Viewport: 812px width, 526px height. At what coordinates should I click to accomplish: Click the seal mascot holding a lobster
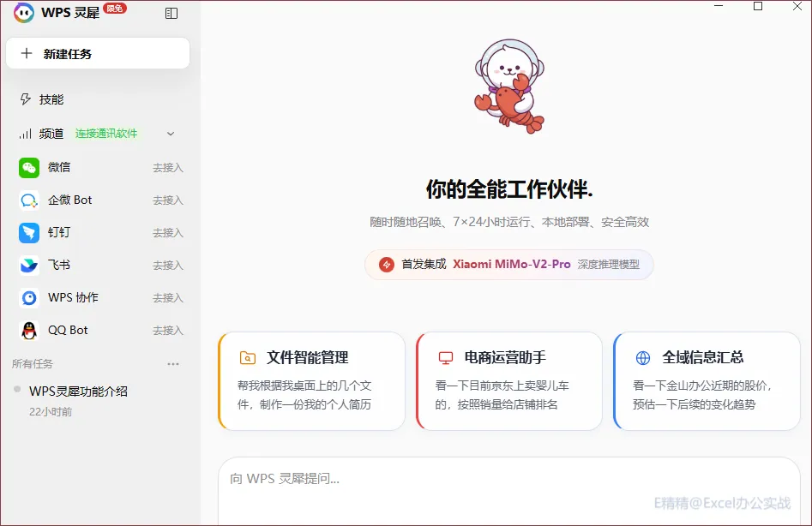click(x=509, y=87)
